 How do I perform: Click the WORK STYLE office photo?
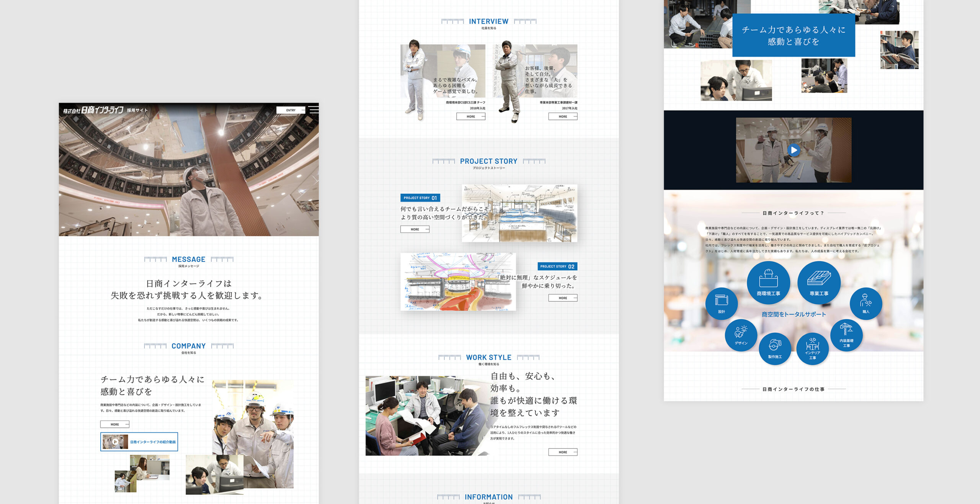[x=427, y=416]
